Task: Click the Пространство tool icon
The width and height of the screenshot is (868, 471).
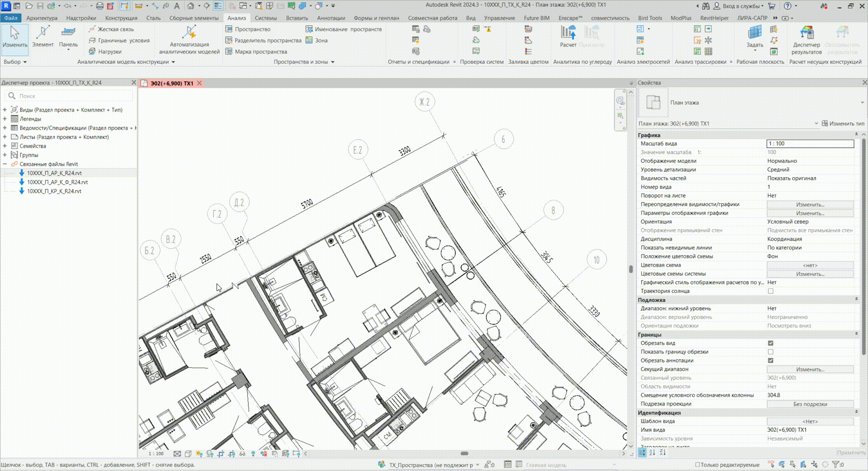Action: tap(229, 29)
